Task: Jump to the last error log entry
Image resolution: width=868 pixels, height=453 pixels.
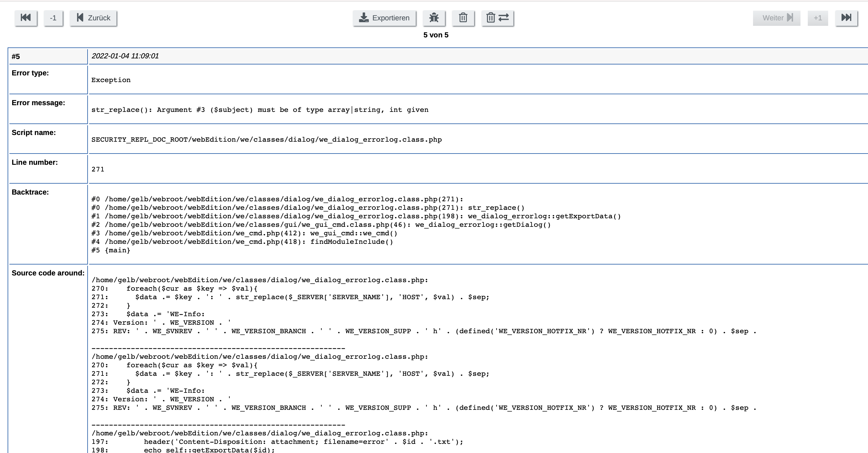Action: tap(846, 18)
